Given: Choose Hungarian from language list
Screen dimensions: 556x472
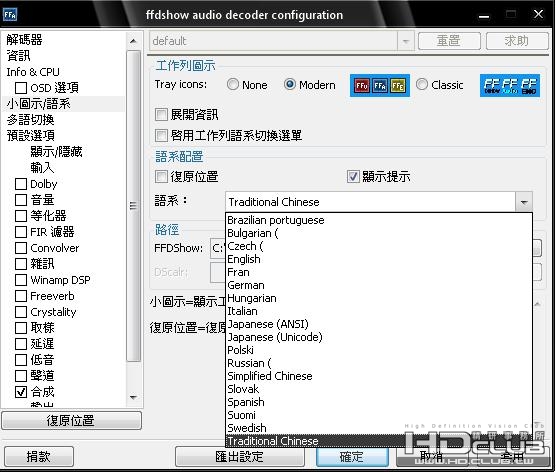Looking at the screenshot, I should (x=379, y=298).
